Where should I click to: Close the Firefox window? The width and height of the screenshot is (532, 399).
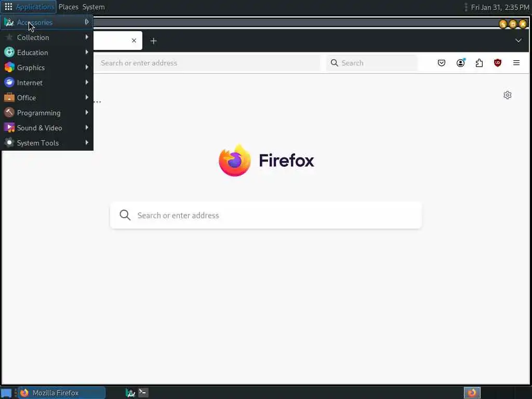tap(523, 24)
